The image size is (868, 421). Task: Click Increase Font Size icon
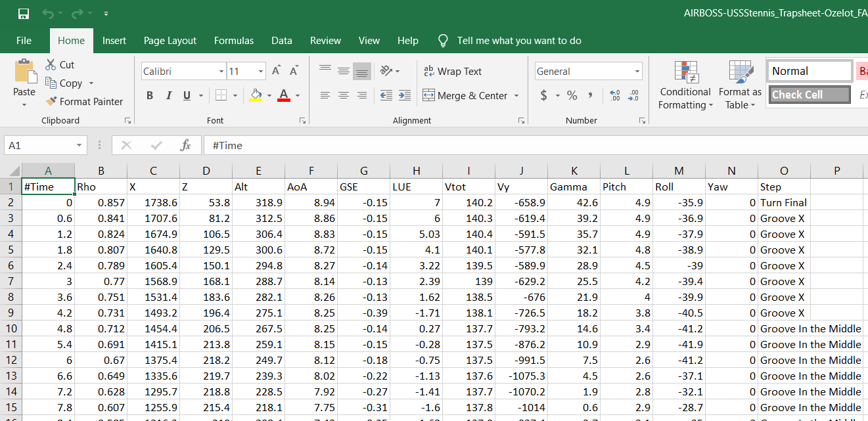pyautogui.click(x=277, y=71)
